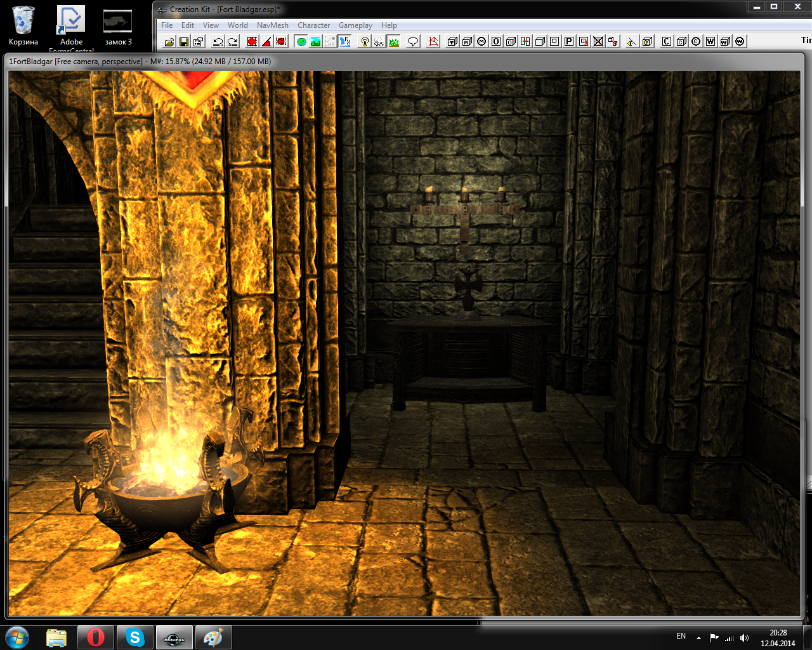Click inside the render viewport scene
812x650 pixels.
[x=404, y=343]
